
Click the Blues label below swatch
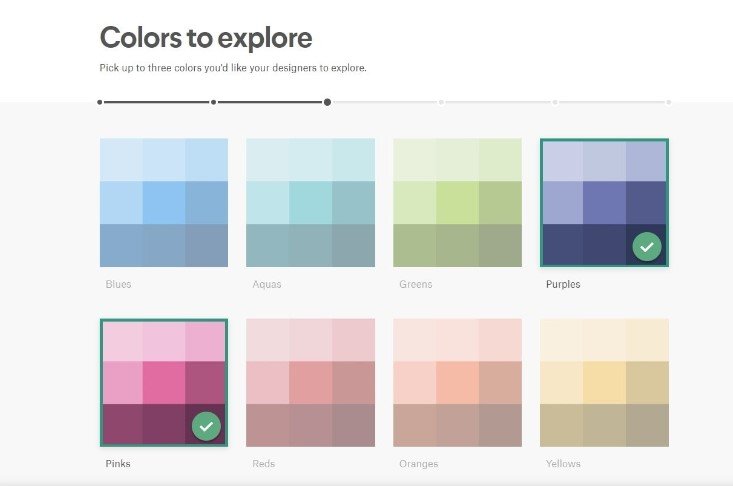[x=118, y=284]
